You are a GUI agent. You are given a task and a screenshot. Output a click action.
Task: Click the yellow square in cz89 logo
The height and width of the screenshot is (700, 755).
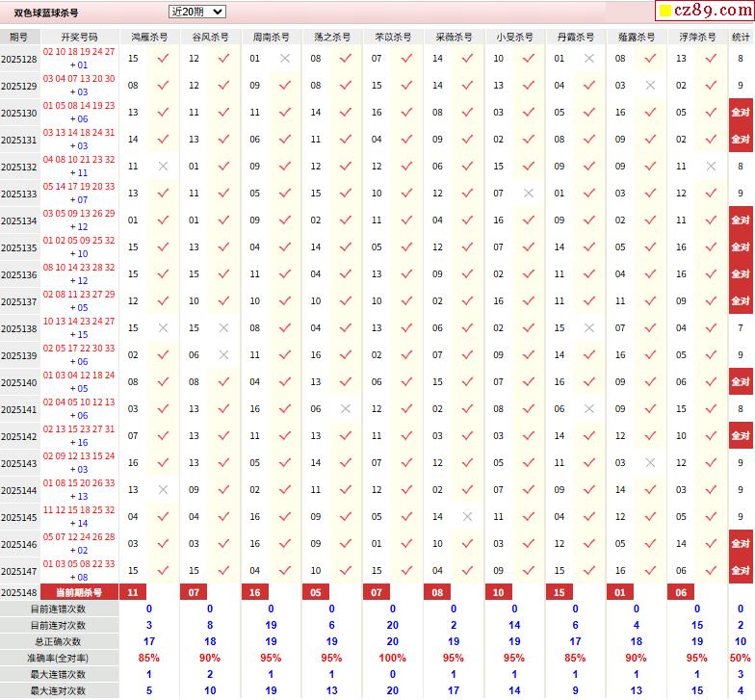664,12
